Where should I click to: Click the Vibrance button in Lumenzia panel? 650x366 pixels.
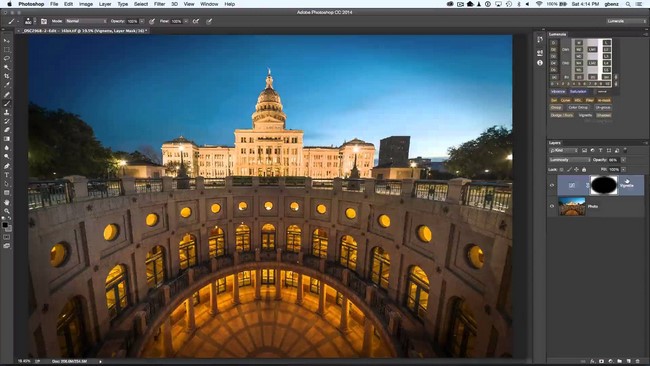click(x=558, y=92)
